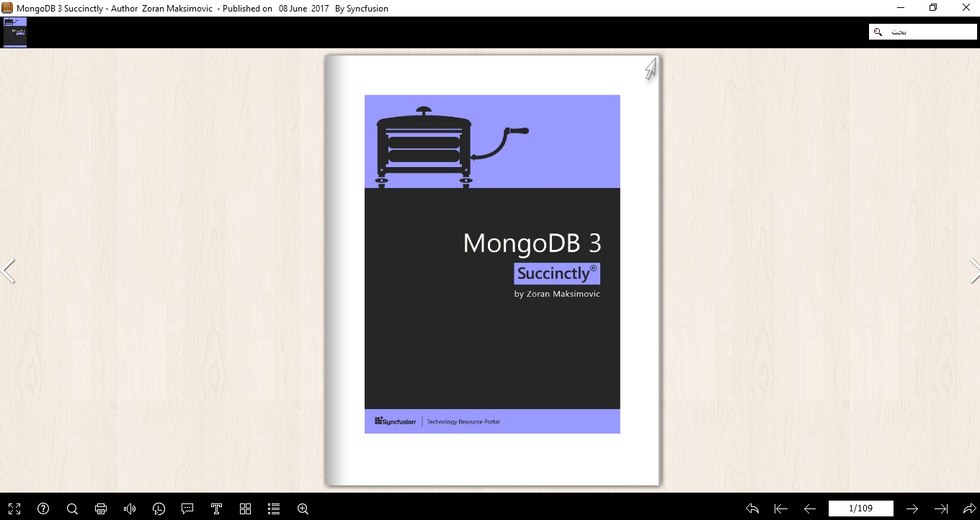
Task: Jump to the last page
Action: pos(941,509)
